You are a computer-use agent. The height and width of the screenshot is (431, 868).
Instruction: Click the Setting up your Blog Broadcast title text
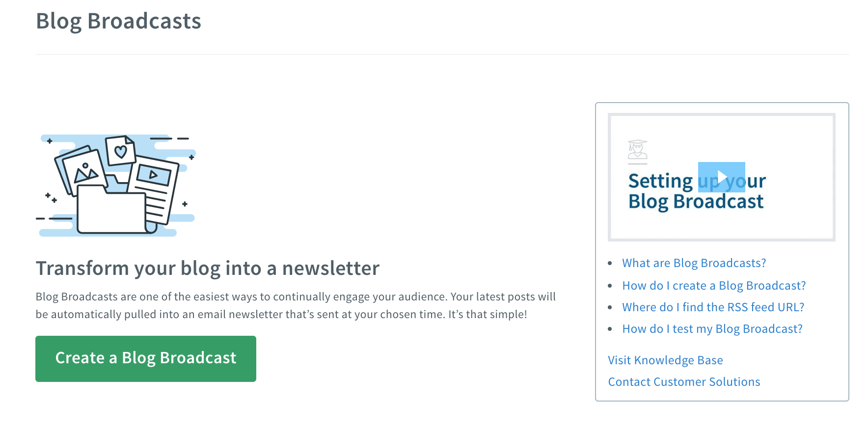pos(697,191)
